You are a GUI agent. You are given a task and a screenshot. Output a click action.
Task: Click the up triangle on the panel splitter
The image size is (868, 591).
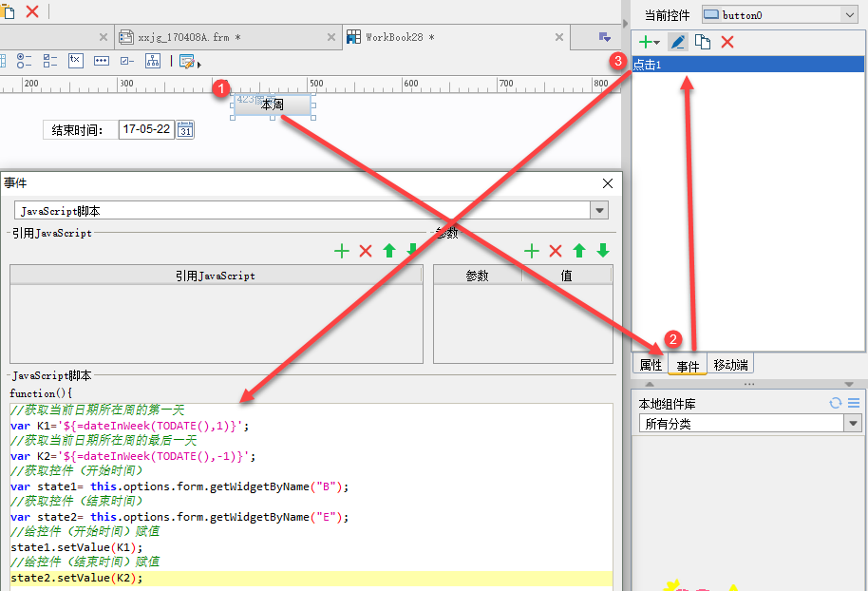tap(650, 384)
